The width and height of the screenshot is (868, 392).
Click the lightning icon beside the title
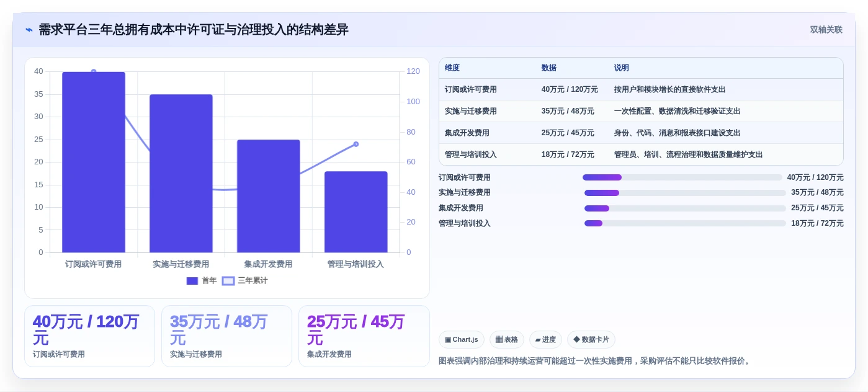29,30
